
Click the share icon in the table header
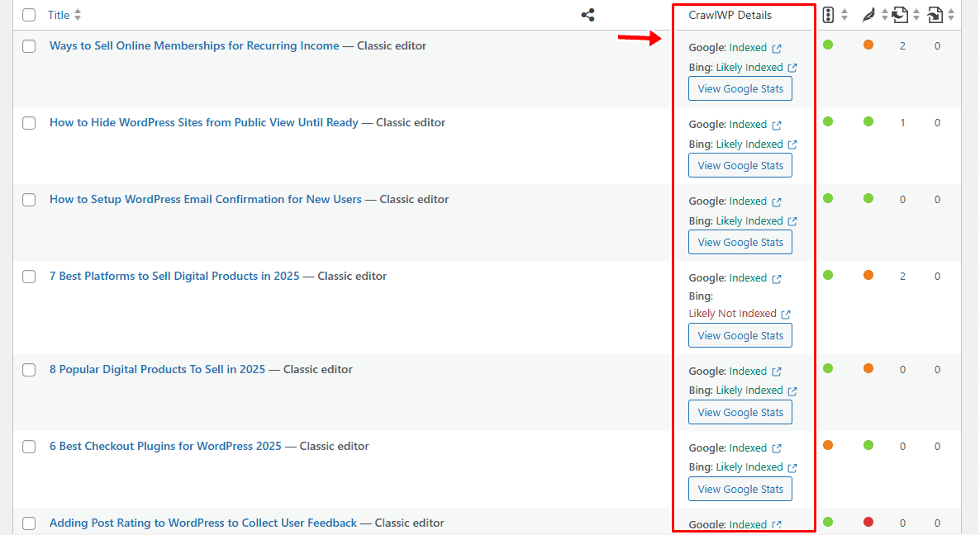click(588, 15)
